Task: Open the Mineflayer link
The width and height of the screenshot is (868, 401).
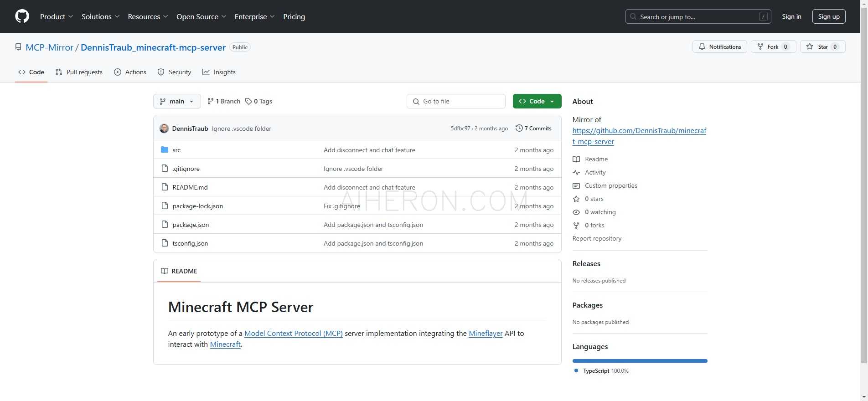Action: (x=486, y=333)
